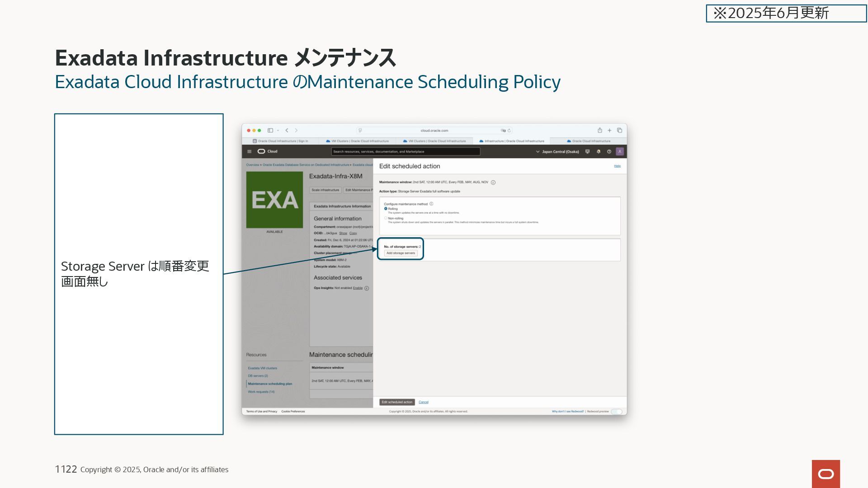Viewport: 868px width, 488px height.
Task: Open Safari sidebar options dropdown chevron
Action: point(278,131)
